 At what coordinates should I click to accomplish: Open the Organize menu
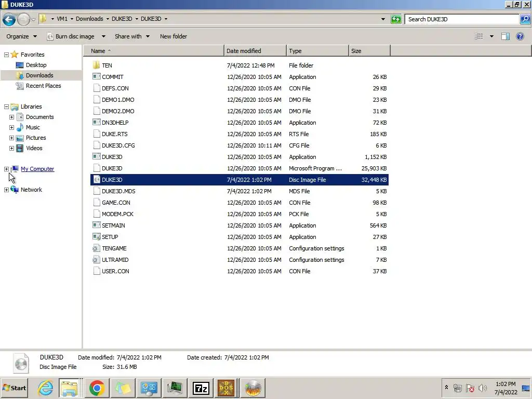pyautogui.click(x=21, y=36)
